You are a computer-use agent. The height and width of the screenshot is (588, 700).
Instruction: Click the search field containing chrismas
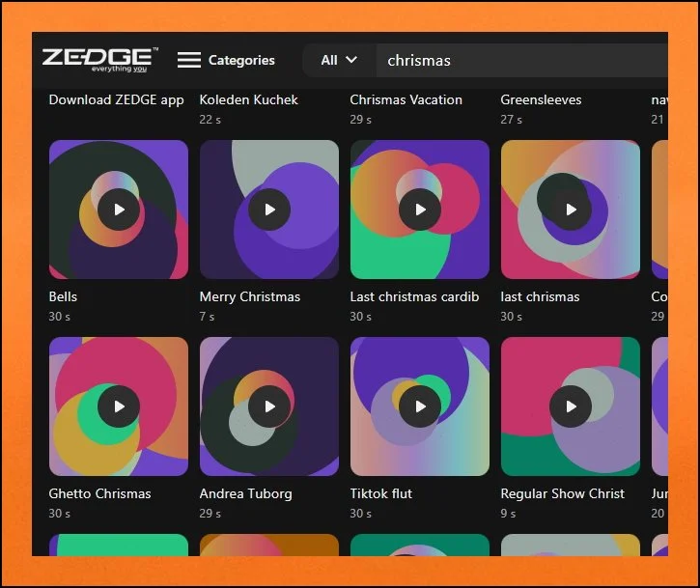click(512, 60)
